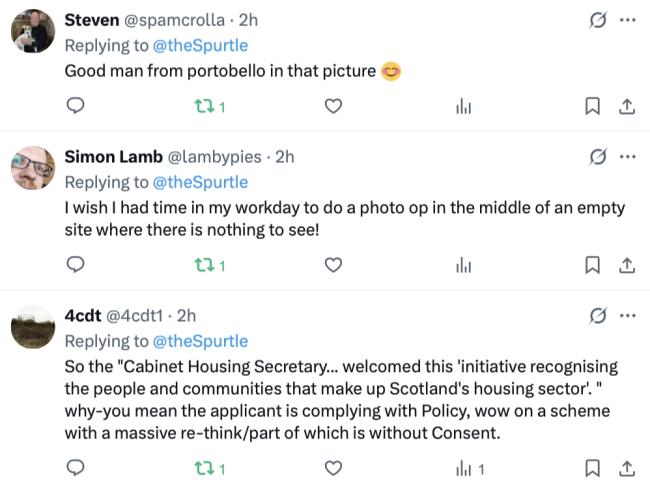Open @theSpurtle link in Steven's reply
The image size is (650, 486).
tap(200, 45)
